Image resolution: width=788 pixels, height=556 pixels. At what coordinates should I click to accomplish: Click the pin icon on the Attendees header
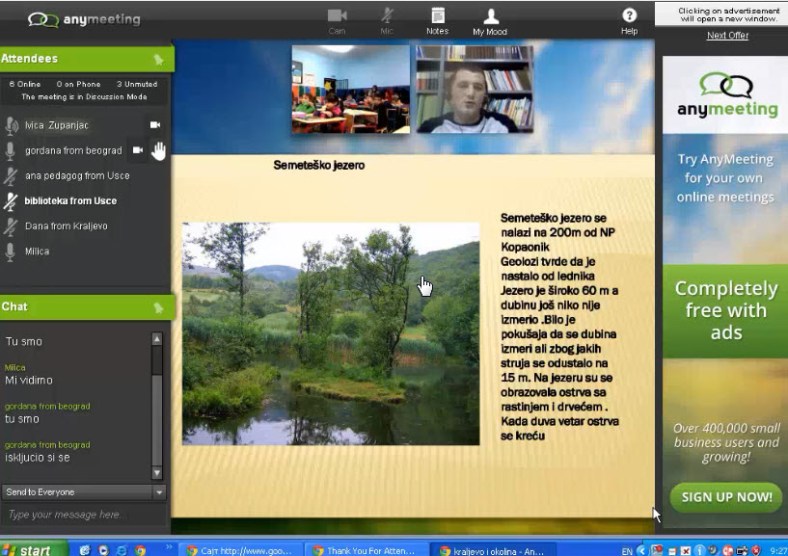(x=158, y=60)
